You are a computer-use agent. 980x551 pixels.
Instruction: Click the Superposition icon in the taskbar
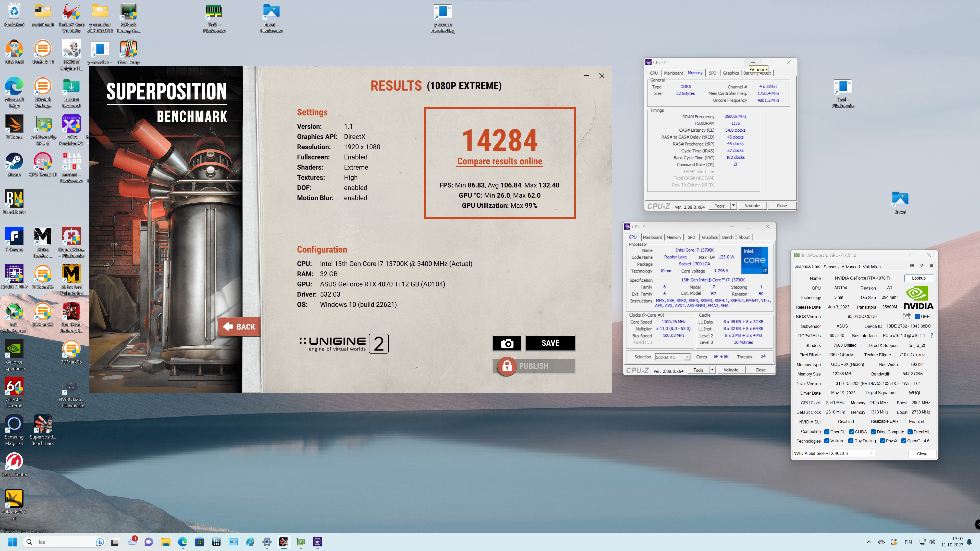tap(284, 542)
